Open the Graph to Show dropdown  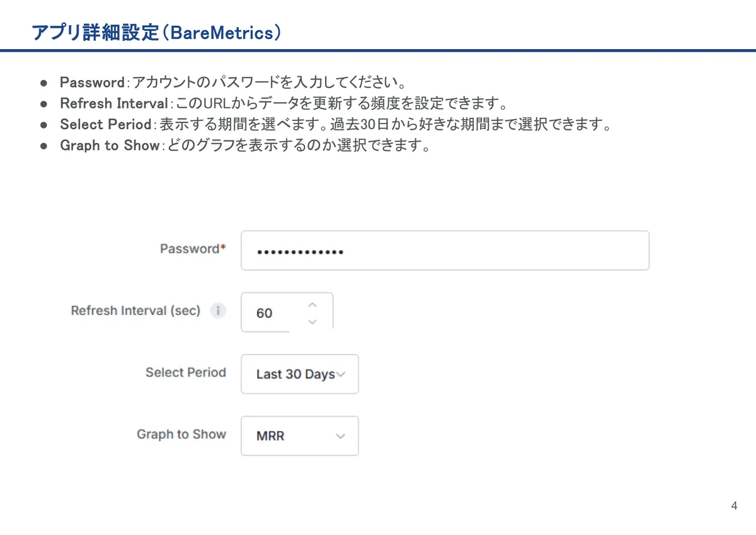click(300, 436)
